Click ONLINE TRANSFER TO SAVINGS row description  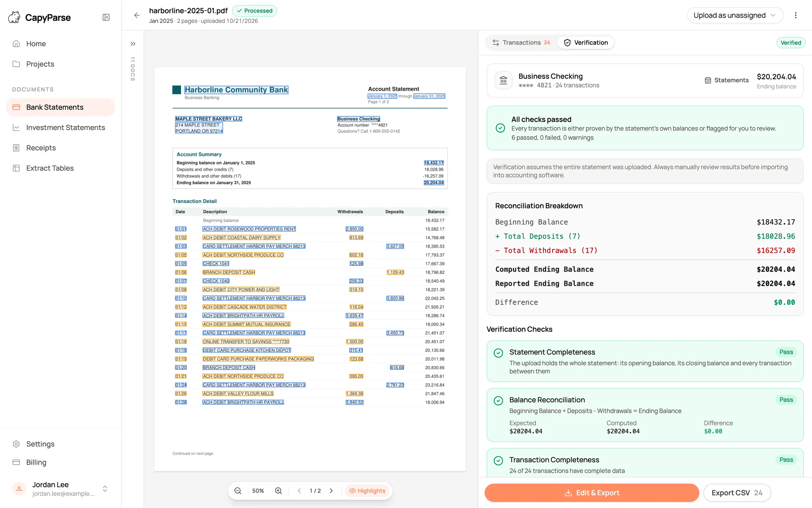tap(246, 342)
